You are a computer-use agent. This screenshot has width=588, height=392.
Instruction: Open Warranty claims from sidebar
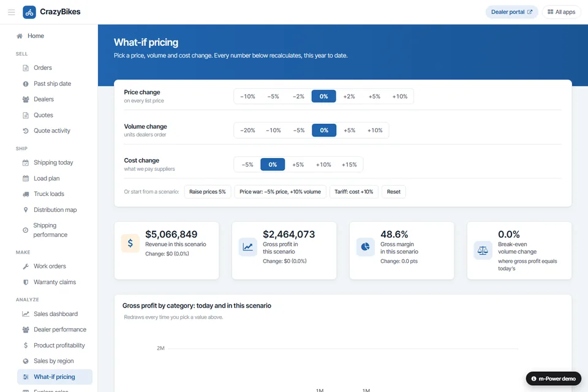(55, 282)
